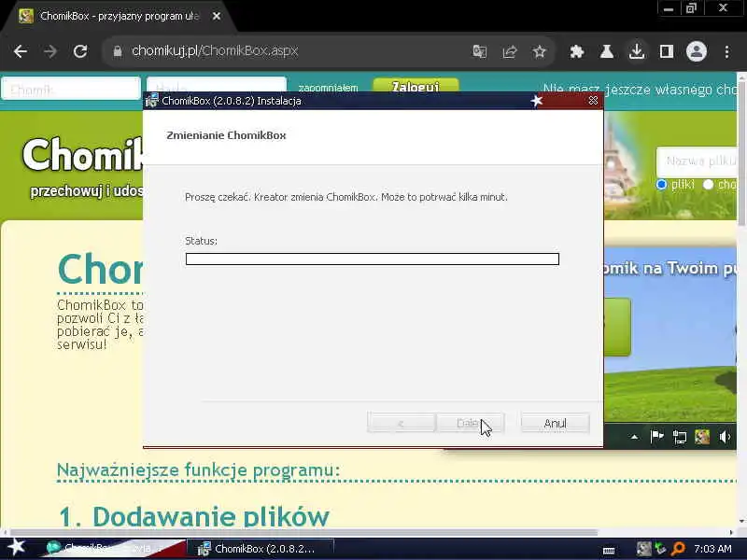The image size is (747, 560).
Task: Click the browser forward arrow
Action: pos(50,51)
